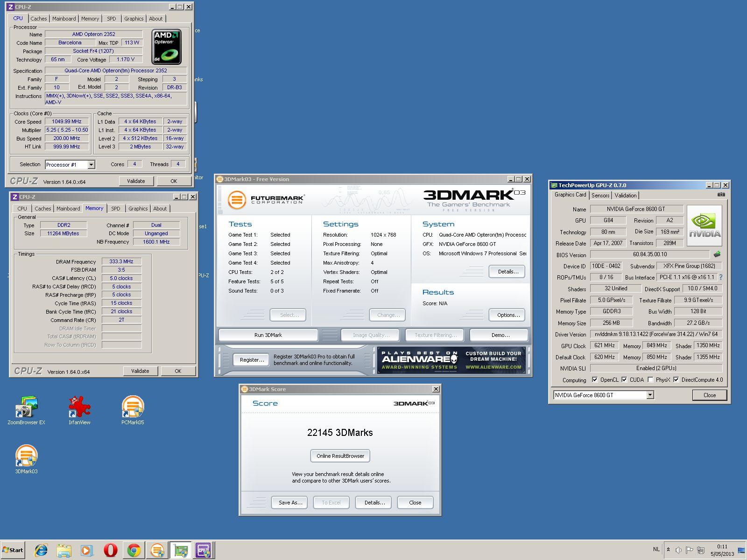Click the NVIDIA logo in GPU-Z
This screenshot has height=560, width=747.
pyautogui.click(x=705, y=225)
